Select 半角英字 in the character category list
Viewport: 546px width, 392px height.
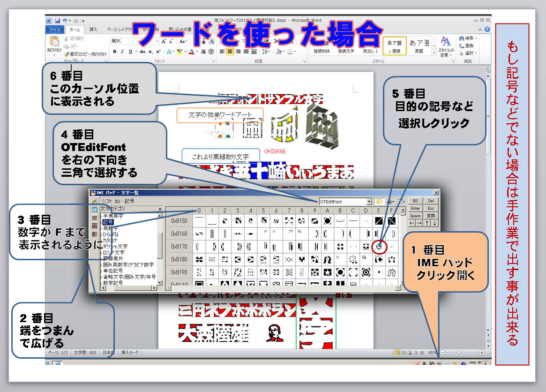point(113,216)
